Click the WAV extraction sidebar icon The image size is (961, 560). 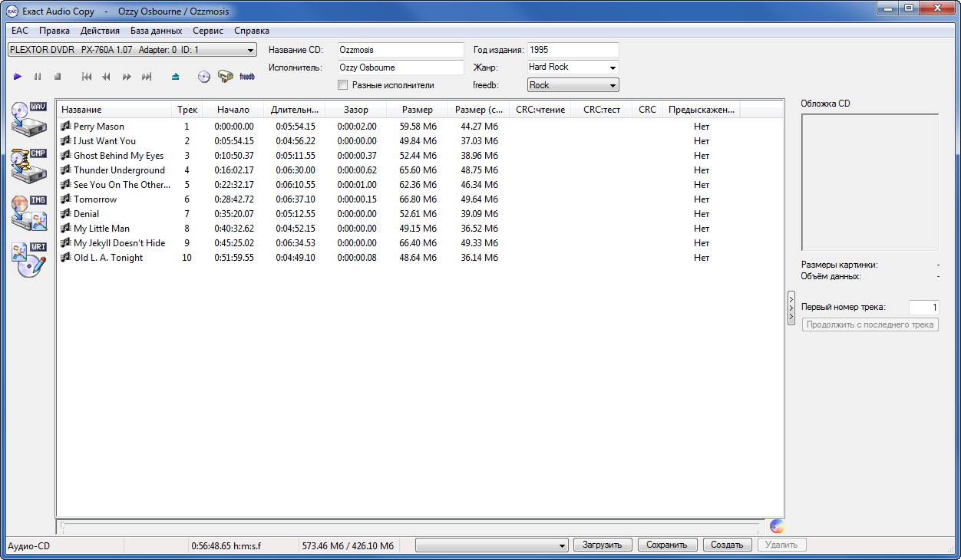pos(30,119)
